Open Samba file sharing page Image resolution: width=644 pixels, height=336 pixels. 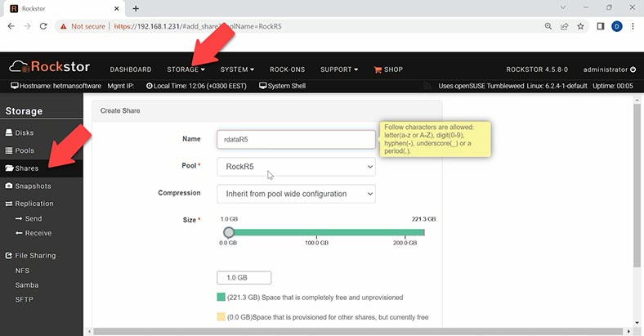[27, 285]
